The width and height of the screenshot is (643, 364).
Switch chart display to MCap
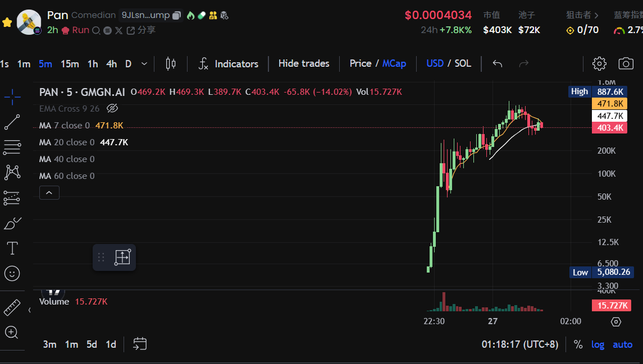394,63
